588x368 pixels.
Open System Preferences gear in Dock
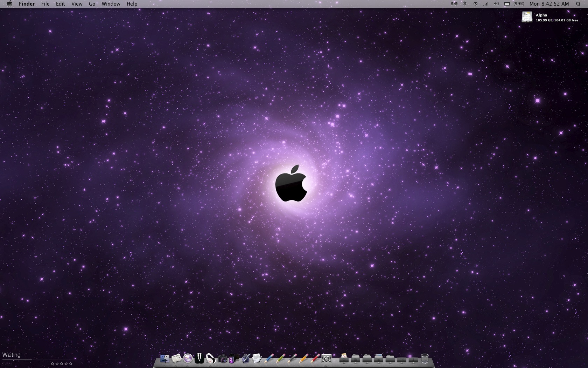[327, 359]
